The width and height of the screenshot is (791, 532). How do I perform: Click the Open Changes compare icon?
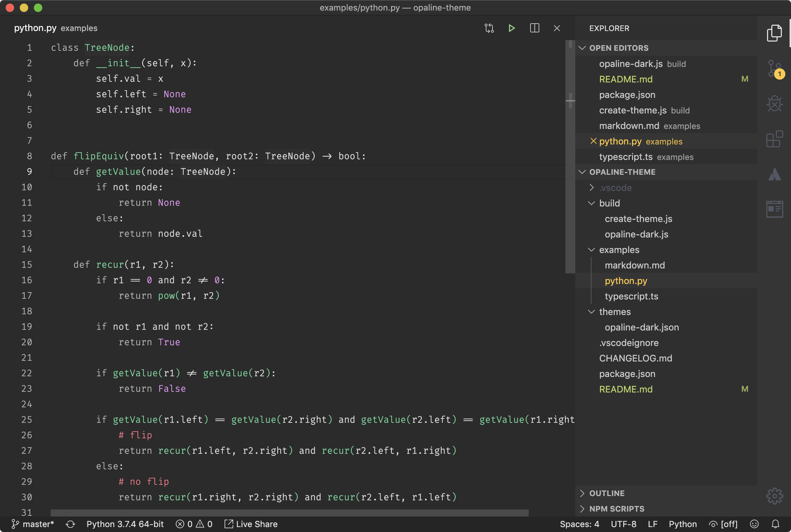[489, 28]
